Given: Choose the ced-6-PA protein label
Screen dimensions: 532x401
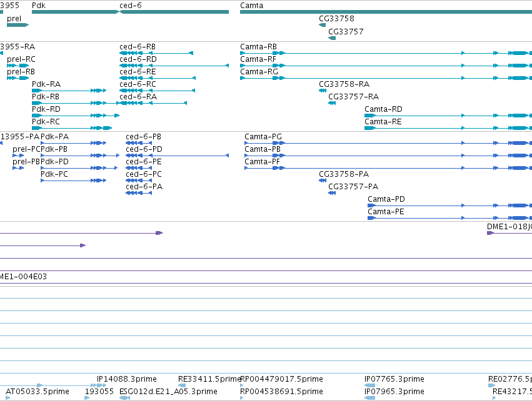Looking at the screenshot, I should [x=144, y=187].
